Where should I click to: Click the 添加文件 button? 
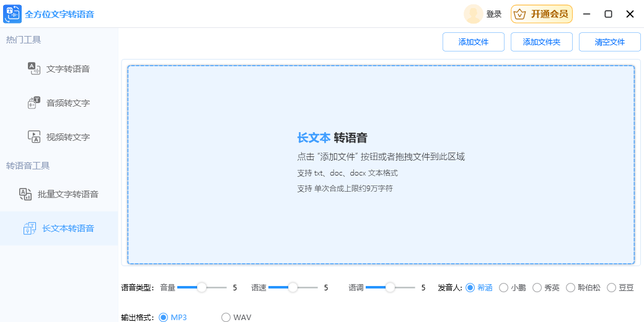pos(473,42)
